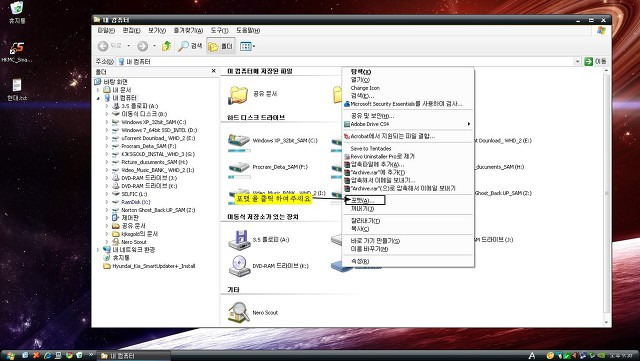Open the 즐겨찾기(A) menu

click(x=188, y=30)
